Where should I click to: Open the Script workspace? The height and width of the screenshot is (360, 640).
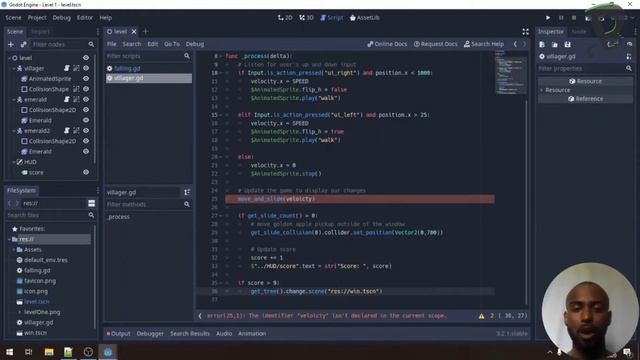click(331, 18)
